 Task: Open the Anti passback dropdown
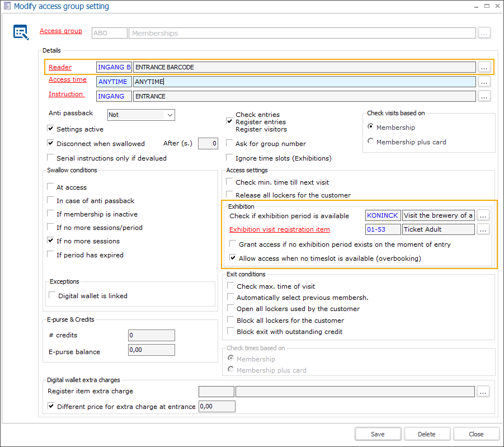tap(141, 115)
